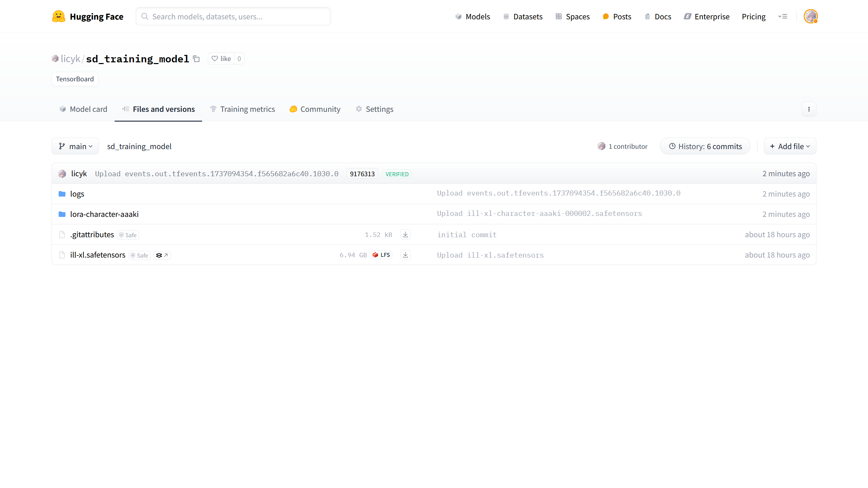Download the .gitattributes file
This screenshot has width=868, height=488.
pos(405,235)
